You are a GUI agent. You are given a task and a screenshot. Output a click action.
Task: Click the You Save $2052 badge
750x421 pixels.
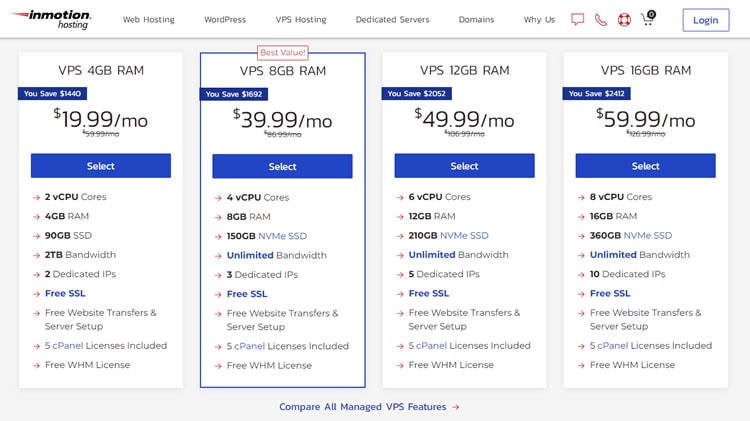pos(416,93)
